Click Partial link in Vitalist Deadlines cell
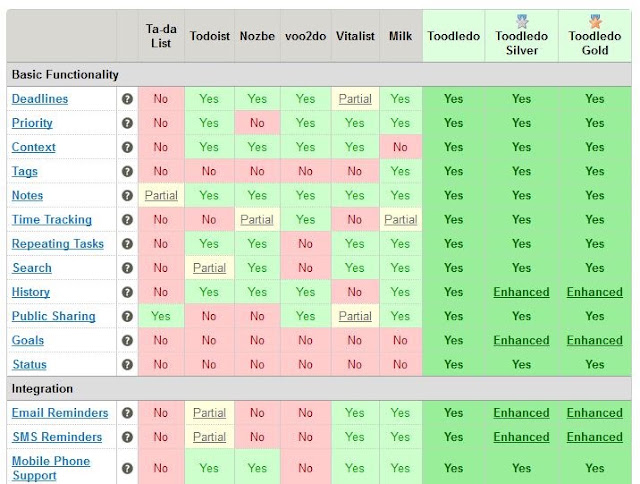640x484 pixels. click(355, 99)
